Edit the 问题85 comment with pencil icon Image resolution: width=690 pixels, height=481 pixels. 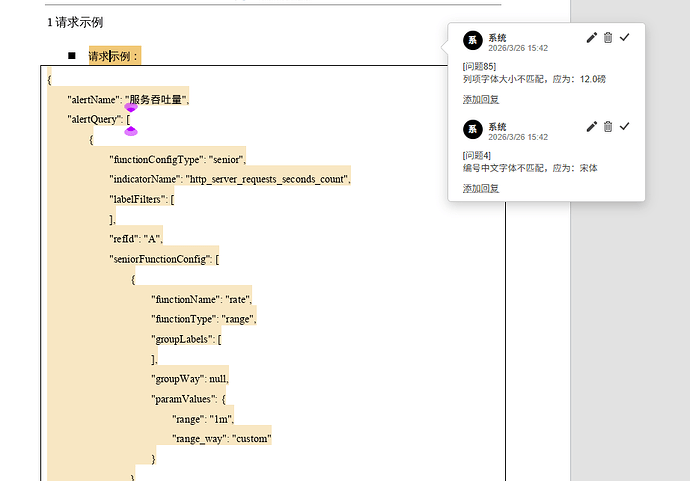click(591, 38)
